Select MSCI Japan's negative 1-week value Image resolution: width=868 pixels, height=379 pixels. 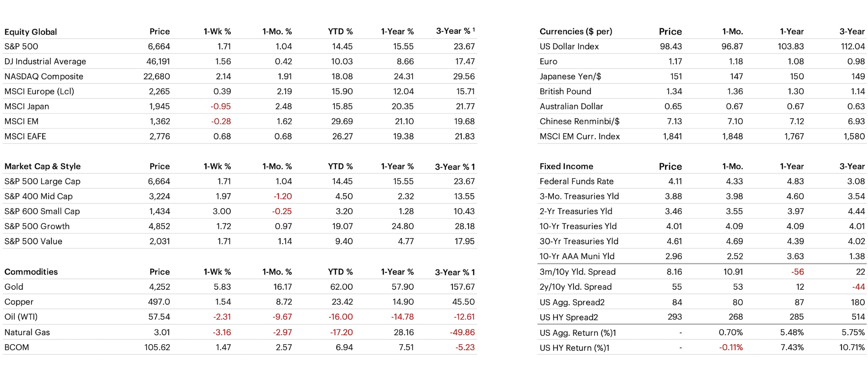(221, 107)
